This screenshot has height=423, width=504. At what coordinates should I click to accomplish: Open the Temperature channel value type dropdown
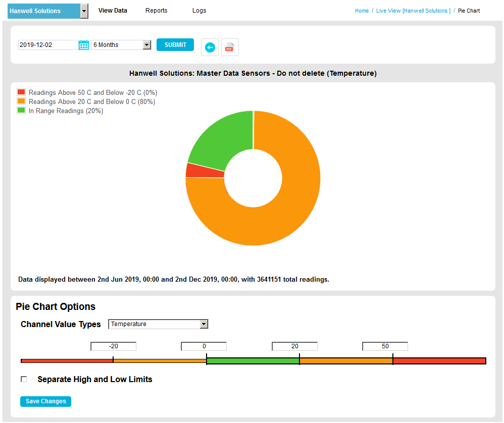(158, 324)
